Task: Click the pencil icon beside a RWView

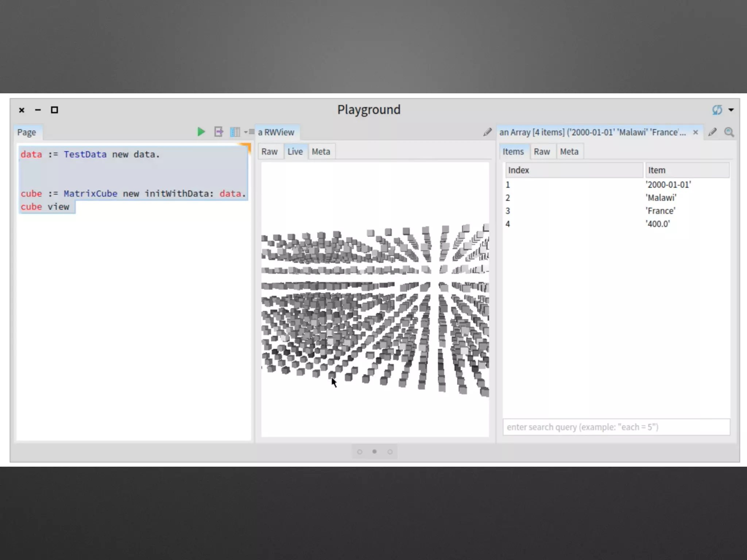Action: pyautogui.click(x=487, y=132)
